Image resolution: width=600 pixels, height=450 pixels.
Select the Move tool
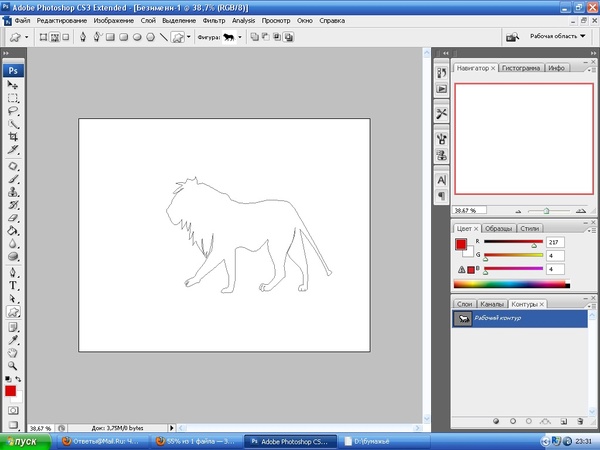coord(13,86)
